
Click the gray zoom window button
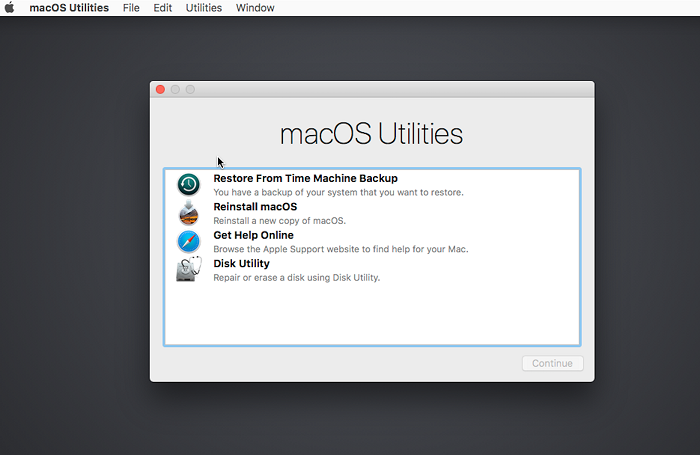coord(190,90)
